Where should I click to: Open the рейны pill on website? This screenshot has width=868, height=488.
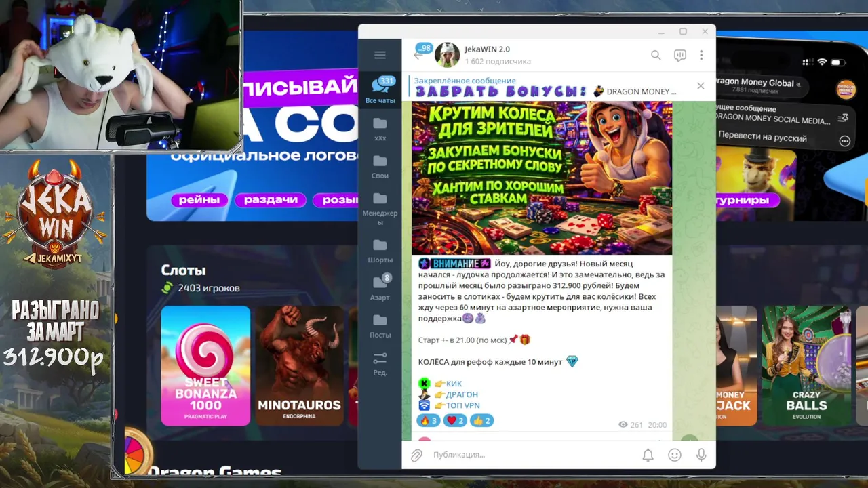coord(199,200)
